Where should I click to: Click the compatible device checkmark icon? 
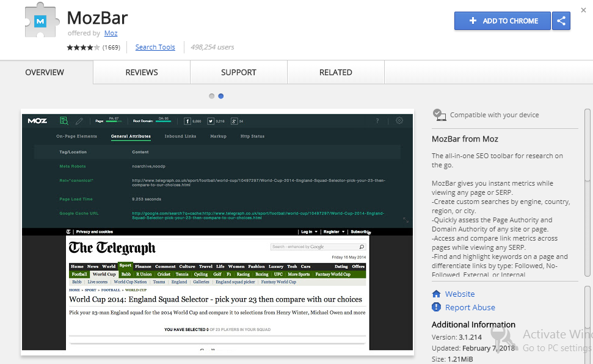(x=438, y=115)
